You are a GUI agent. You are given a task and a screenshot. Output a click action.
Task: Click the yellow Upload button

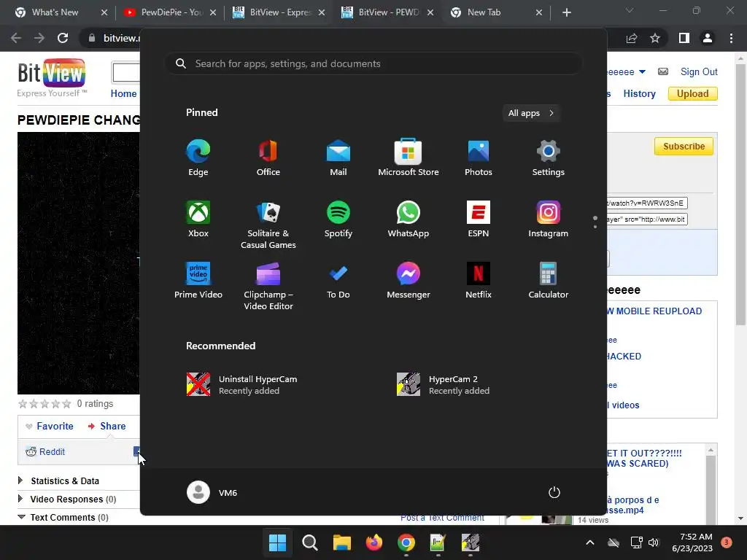pyautogui.click(x=693, y=94)
